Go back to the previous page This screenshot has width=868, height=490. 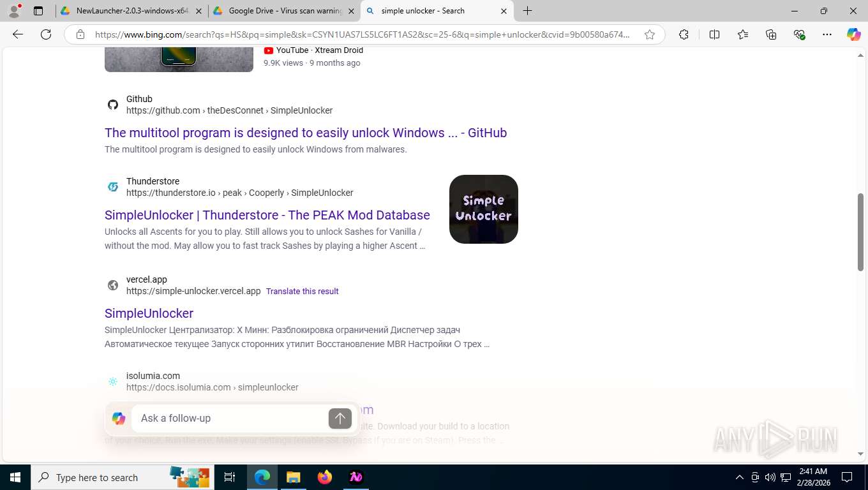coord(18,34)
